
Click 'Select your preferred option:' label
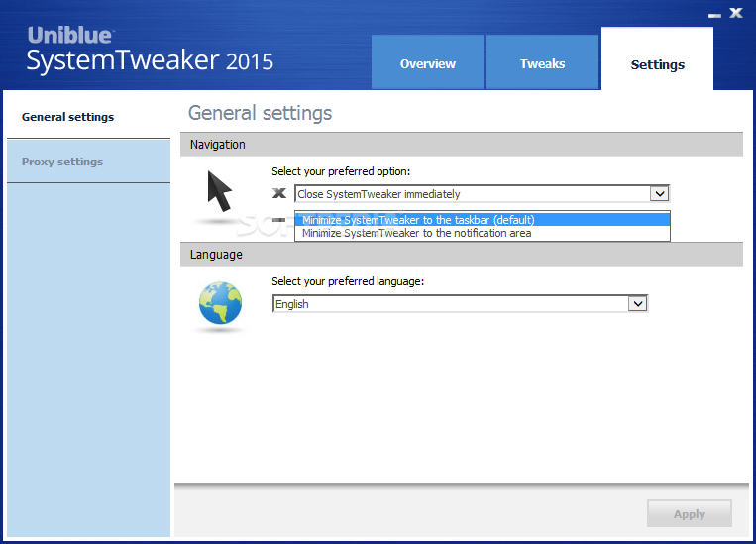[x=341, y=171]
